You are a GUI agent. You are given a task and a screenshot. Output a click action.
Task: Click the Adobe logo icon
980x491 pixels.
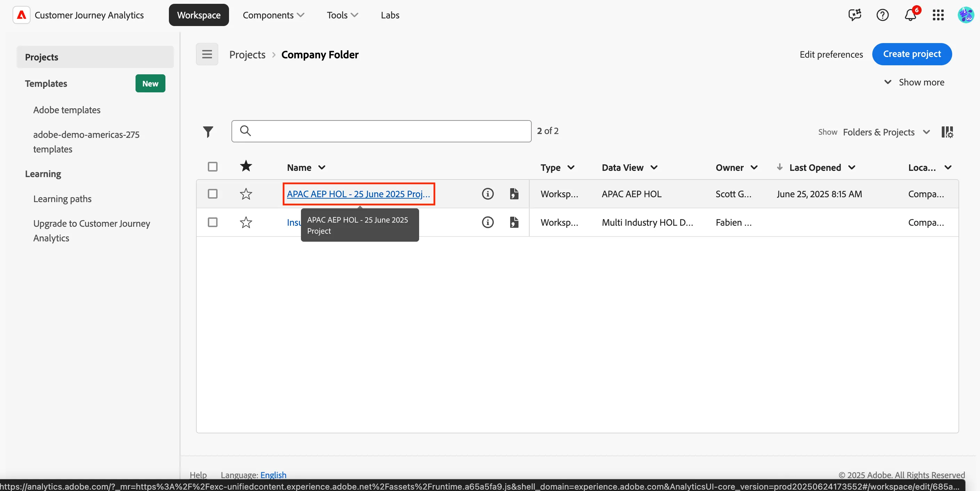click(x=21, y=15)
